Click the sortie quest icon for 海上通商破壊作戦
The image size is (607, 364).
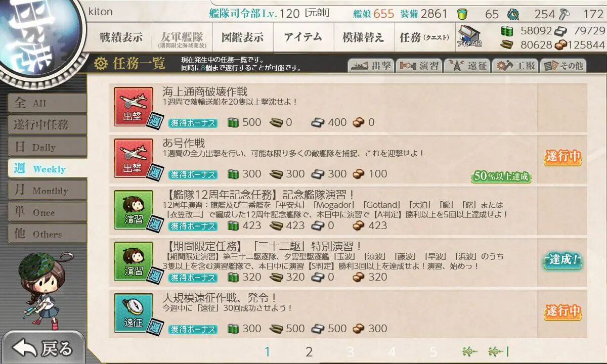click(x=134, y=107)
